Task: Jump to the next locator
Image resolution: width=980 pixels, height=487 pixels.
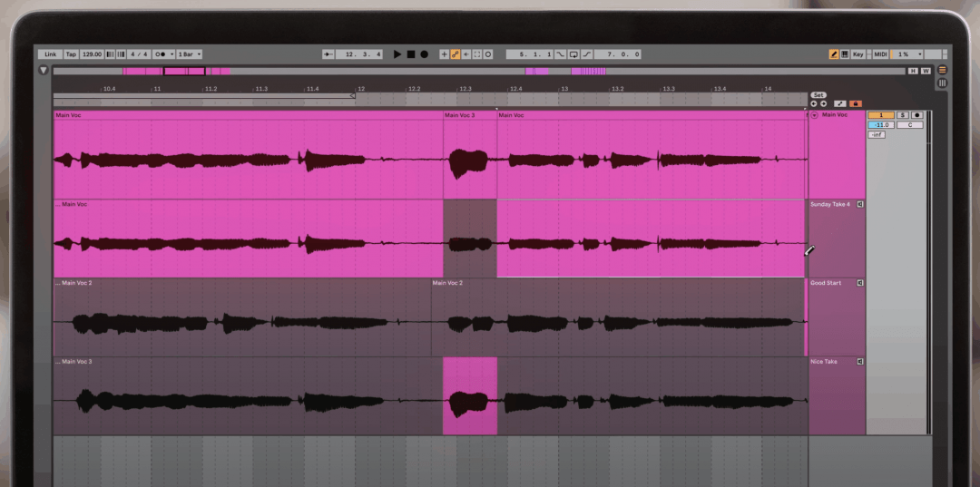Action: pos(823,103)
